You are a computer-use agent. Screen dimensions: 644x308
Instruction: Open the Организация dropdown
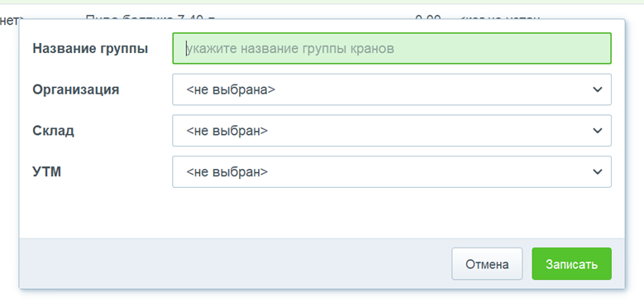[x=392, y=89]
